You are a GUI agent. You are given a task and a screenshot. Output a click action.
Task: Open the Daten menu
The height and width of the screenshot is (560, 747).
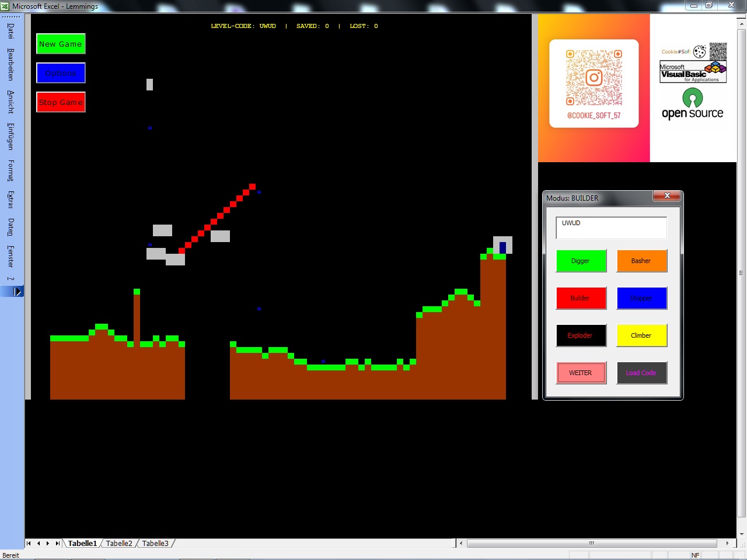[x=11, y=227]
